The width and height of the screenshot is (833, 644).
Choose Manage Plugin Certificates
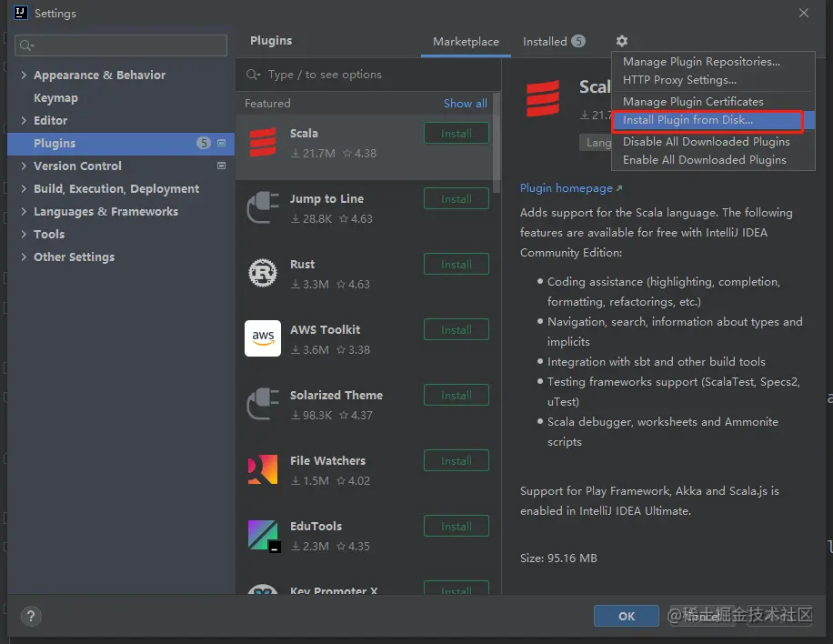pyautogui.click(x=713, y=102)
